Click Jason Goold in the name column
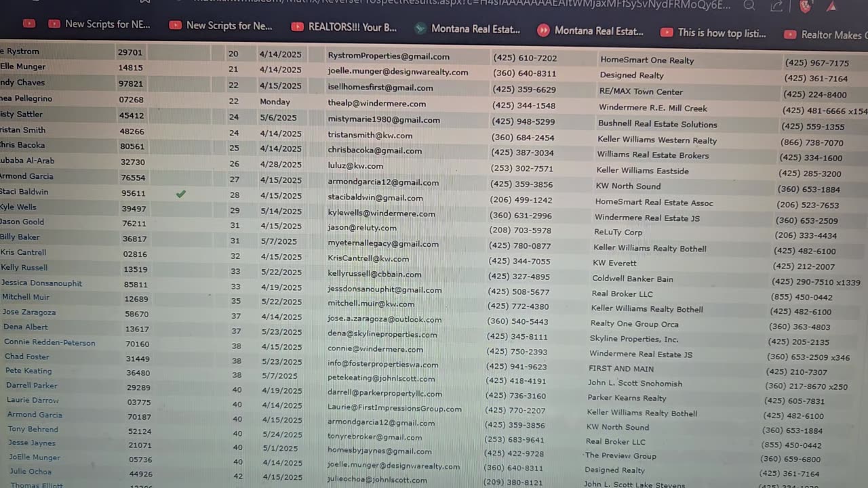This screenshot has height=488, width=868. (x=22, y=222)
